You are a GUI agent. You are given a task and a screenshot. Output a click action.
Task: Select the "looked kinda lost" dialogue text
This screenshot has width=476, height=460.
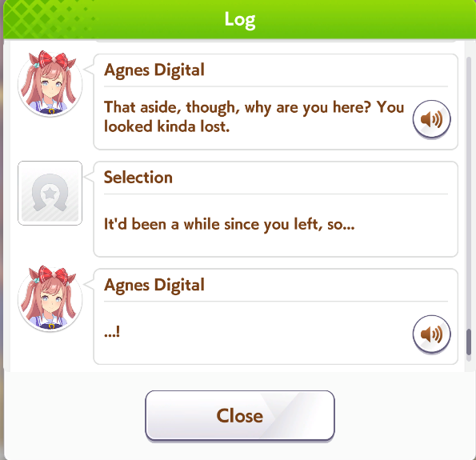(166, 126)
